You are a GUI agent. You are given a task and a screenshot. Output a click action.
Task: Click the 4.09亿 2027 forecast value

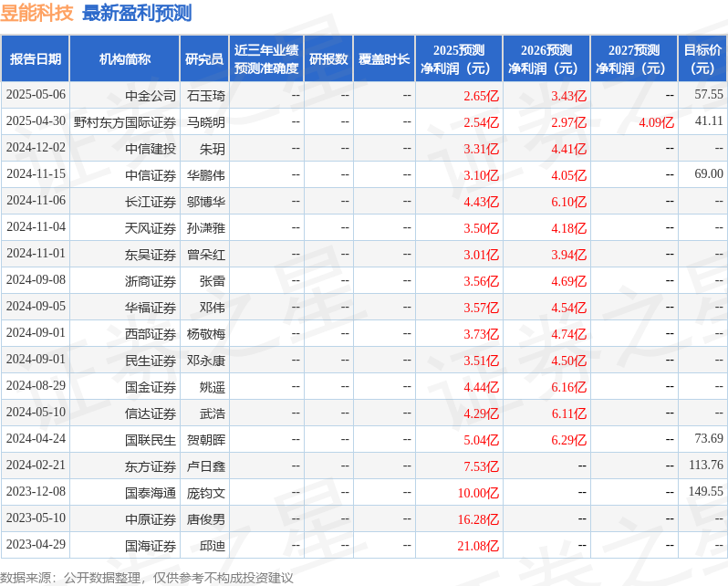(x=656, y=122)
